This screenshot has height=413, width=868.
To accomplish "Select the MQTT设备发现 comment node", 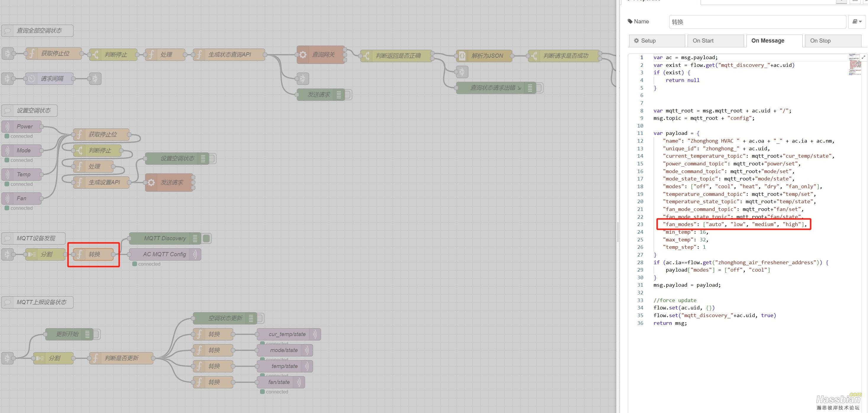I will pos(34,238).
